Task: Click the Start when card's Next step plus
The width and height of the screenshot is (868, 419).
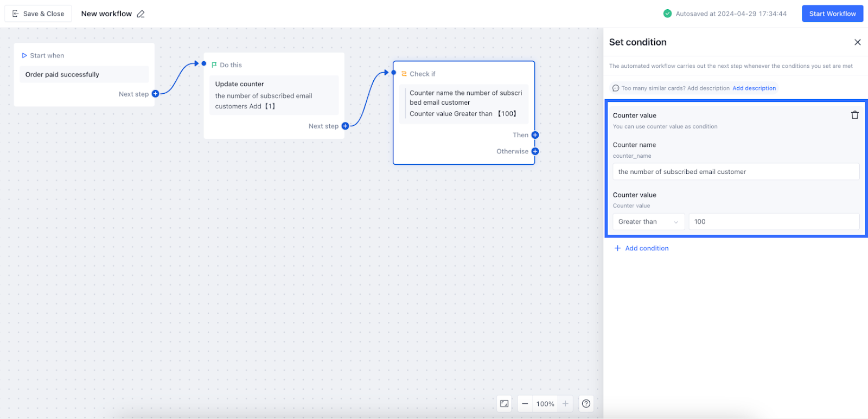Action: coord(155,94)
